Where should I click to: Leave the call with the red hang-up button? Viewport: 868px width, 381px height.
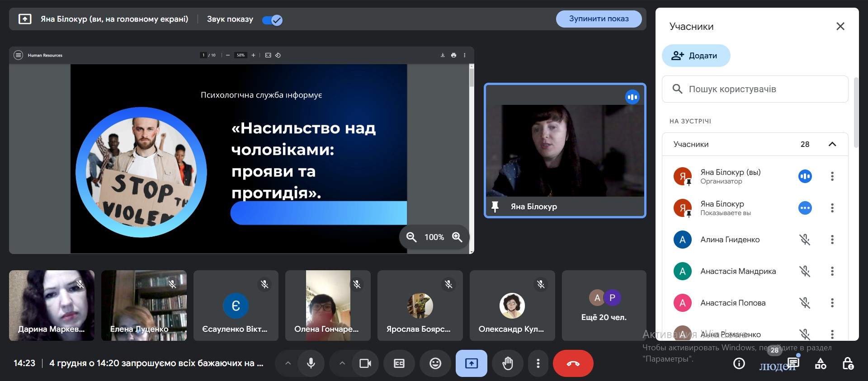(573, 363)
